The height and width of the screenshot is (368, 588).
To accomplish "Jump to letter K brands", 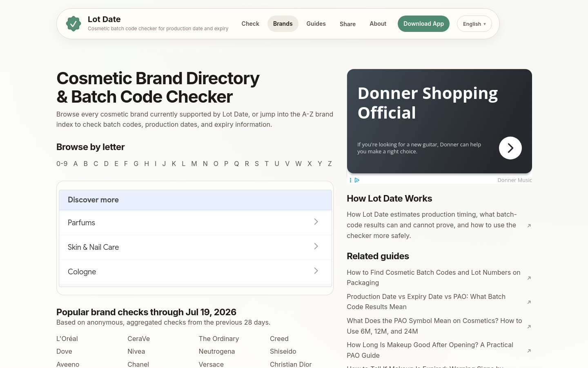I will tap(174, 164).
